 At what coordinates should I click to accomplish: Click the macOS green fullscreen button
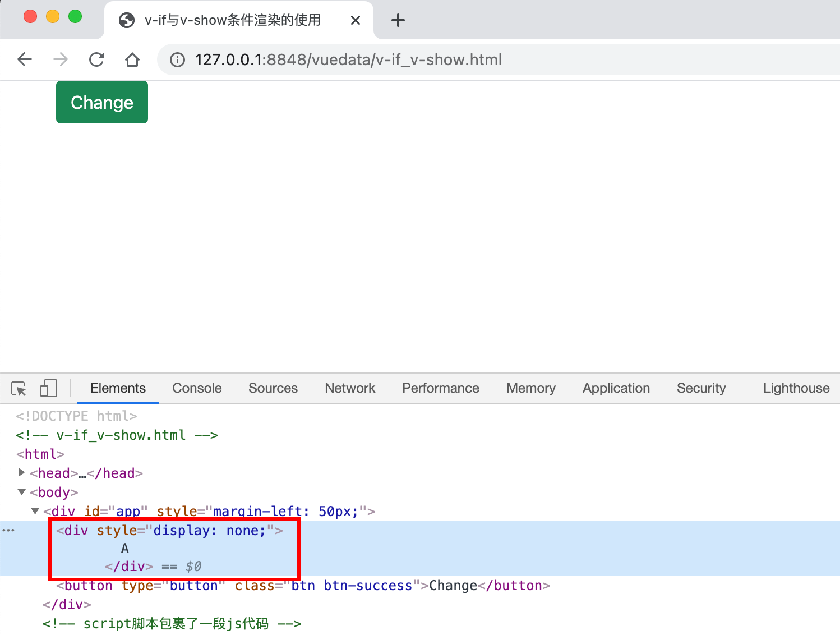pos(75,17)
